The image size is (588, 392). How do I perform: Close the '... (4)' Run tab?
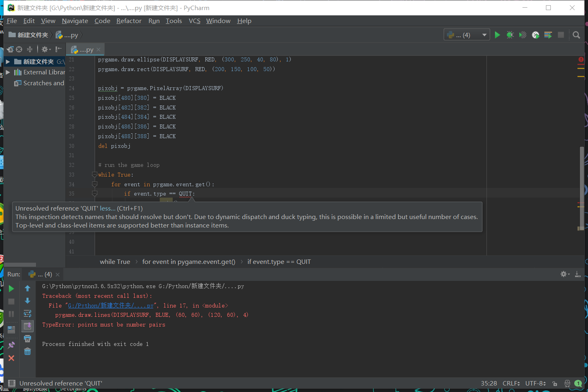click(x=57, y=274)
